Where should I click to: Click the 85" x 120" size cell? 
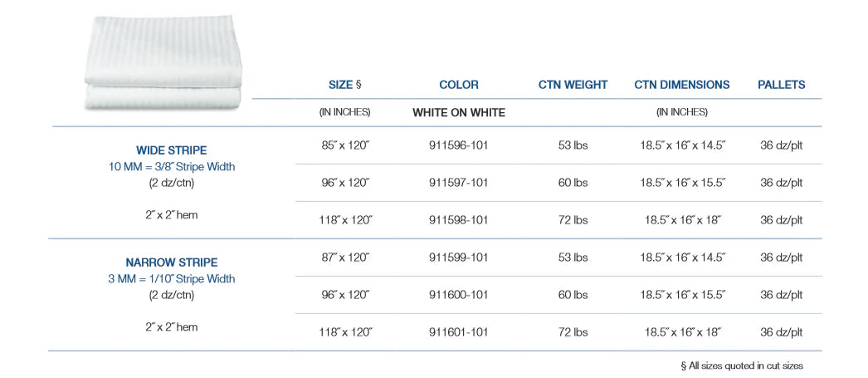point(344,145)
